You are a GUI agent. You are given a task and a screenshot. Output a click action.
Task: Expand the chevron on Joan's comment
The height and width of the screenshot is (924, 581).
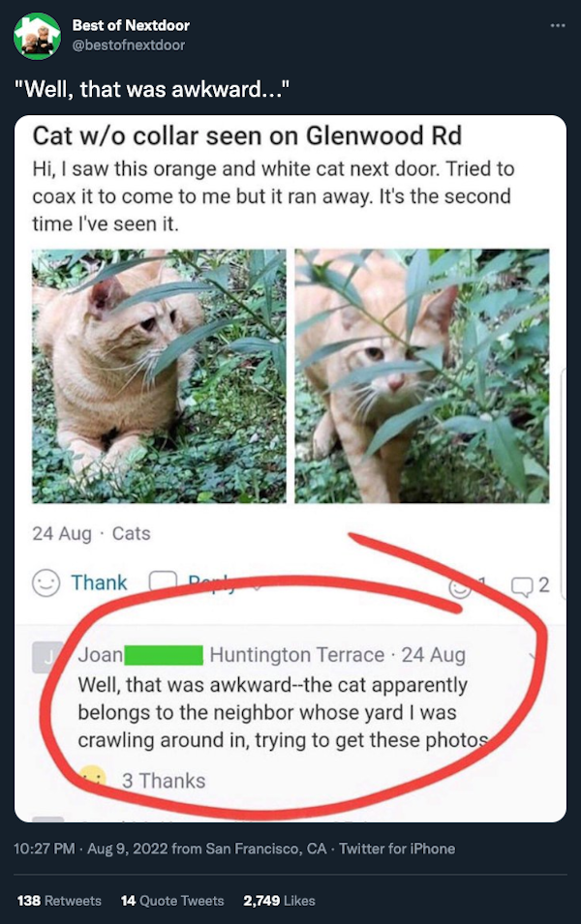click(534, 656)
